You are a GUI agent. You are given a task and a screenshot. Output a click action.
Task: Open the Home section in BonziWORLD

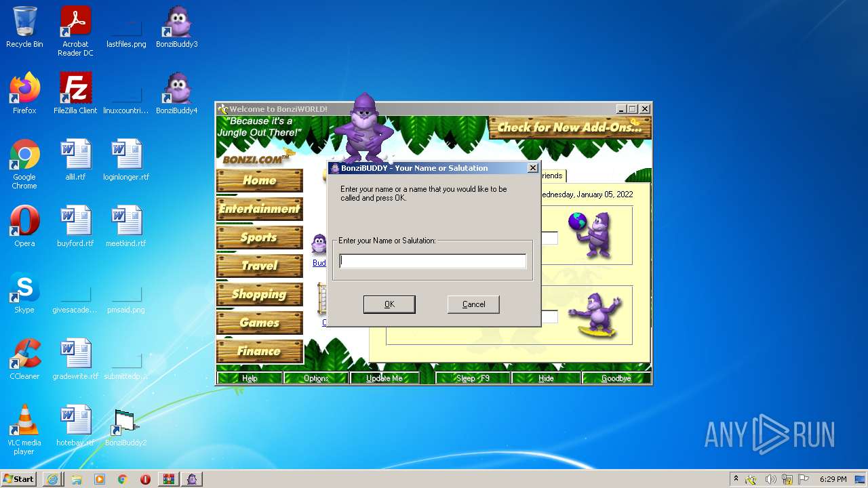tap(259, 180)
